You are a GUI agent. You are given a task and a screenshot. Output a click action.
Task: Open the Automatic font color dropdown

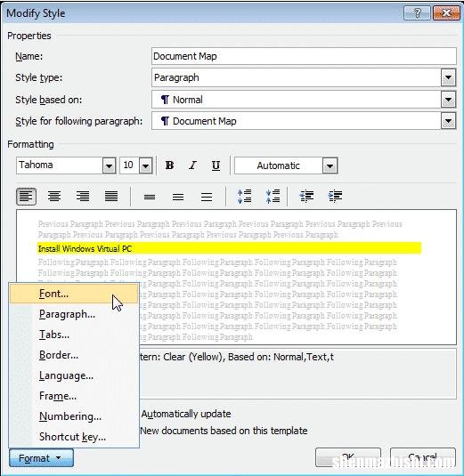(x=330, y=165)
